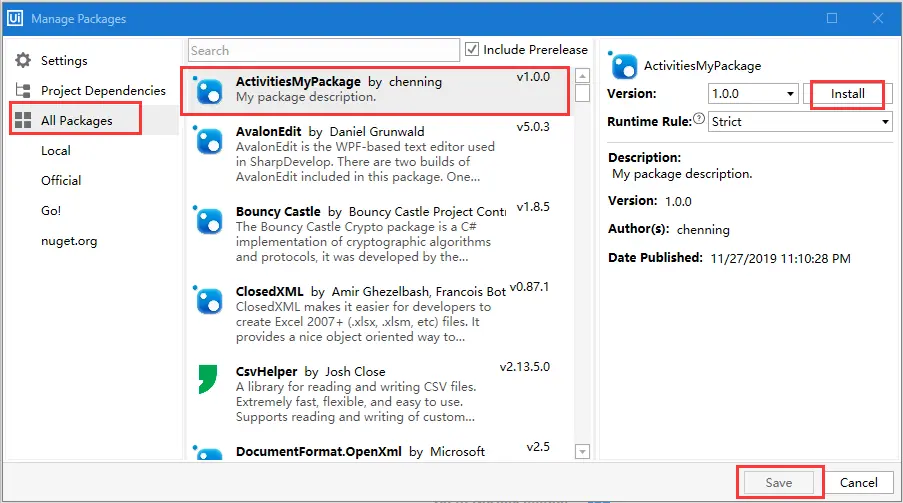Select the ActivitiesMyPackage by chenning row
The image size is (903, 503).
(x=374, y=90)
